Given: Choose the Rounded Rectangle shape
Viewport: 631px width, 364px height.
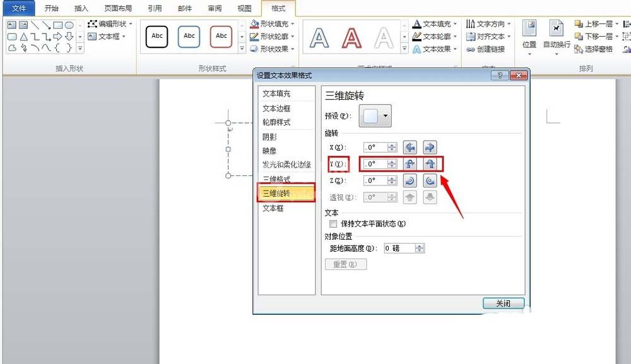Looking at the screenshot, I should [x=12, y=37].
